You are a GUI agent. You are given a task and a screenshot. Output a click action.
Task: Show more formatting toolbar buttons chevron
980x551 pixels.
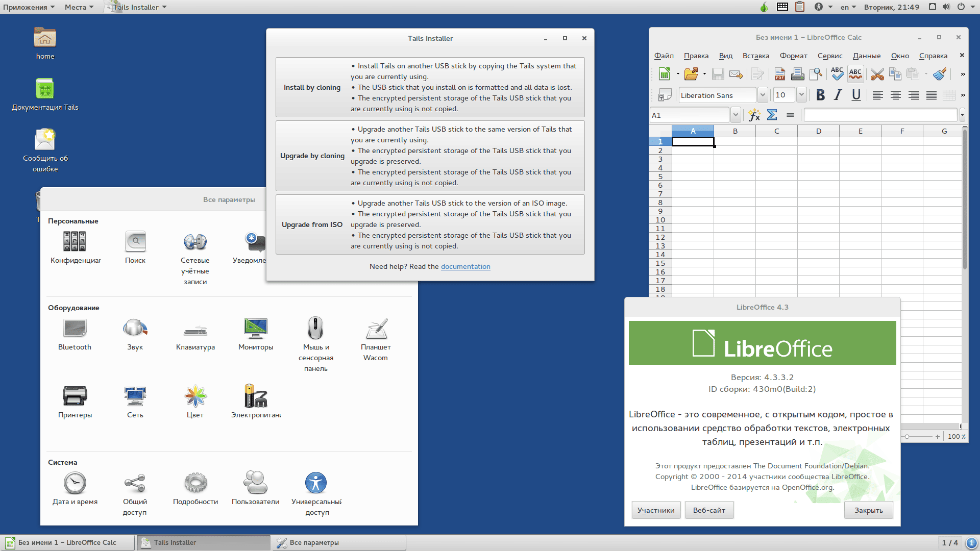[963, 95]
